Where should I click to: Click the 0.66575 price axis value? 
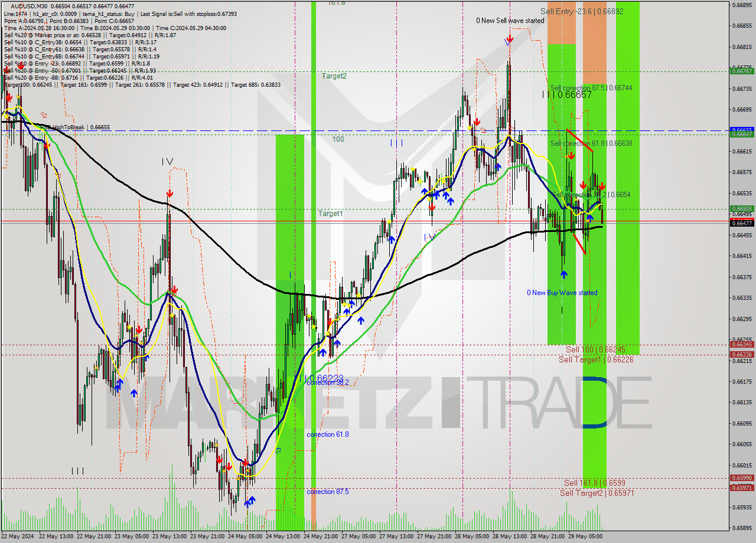tap(742, 172)
